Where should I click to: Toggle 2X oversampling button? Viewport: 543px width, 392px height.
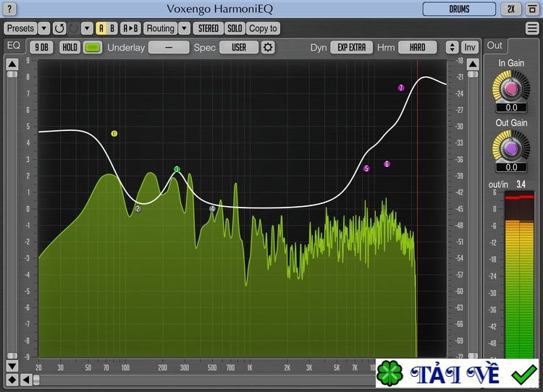click(511, 9)
